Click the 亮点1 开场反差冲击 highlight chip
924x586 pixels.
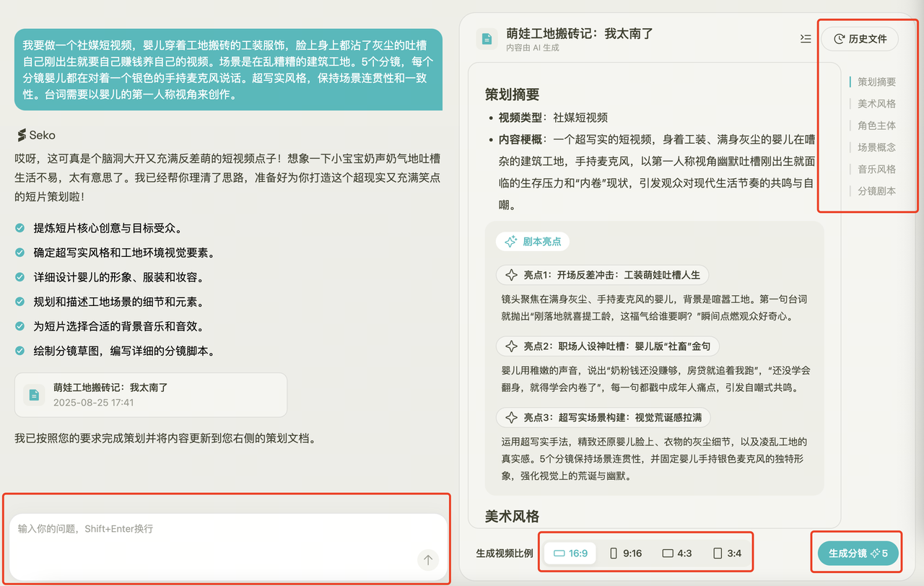pos(602,275)
